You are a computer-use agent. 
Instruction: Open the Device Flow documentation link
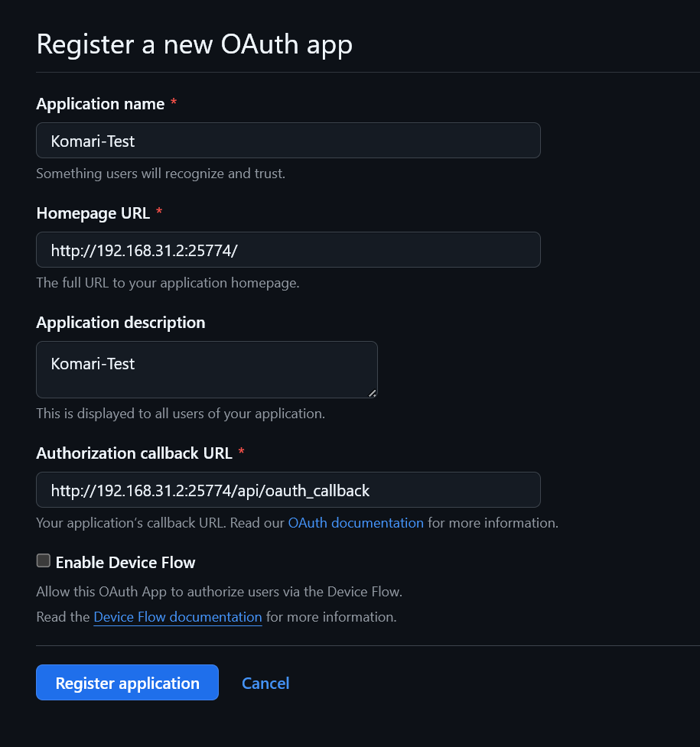coord(177,617)
